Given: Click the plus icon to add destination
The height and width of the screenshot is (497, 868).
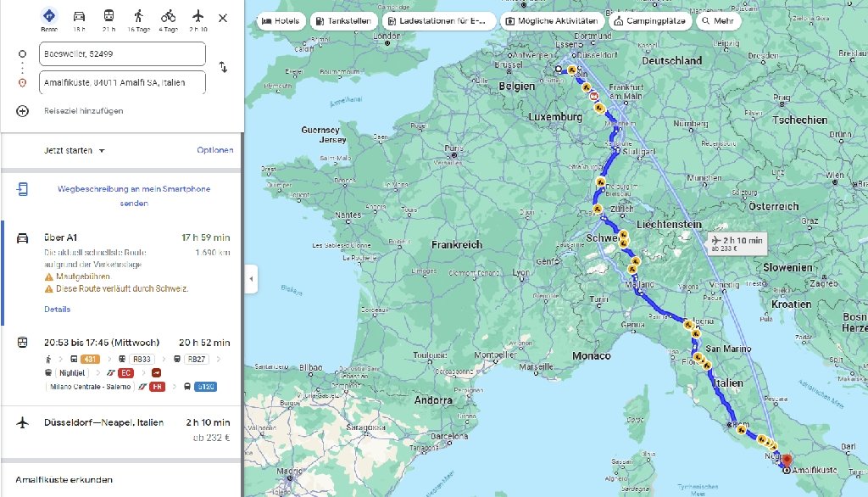Looking at the screenshot, I should [x=22, y=111].
